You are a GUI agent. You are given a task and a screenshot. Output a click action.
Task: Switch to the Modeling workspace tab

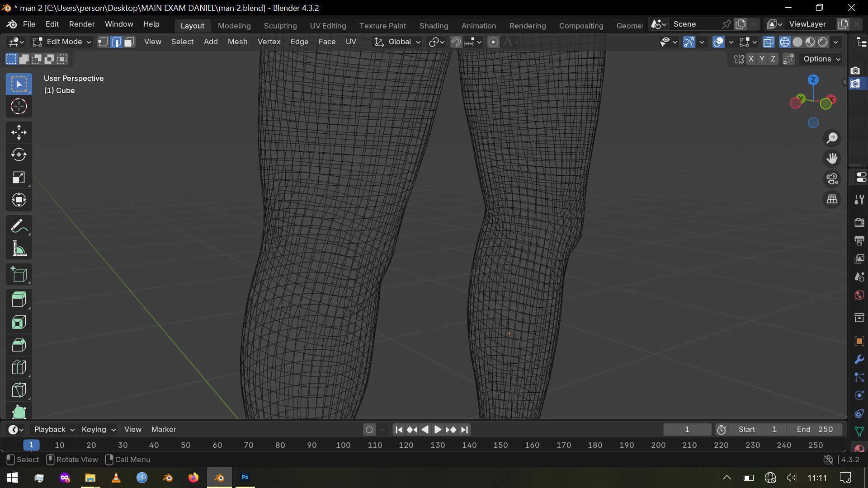tap(234, 26)
